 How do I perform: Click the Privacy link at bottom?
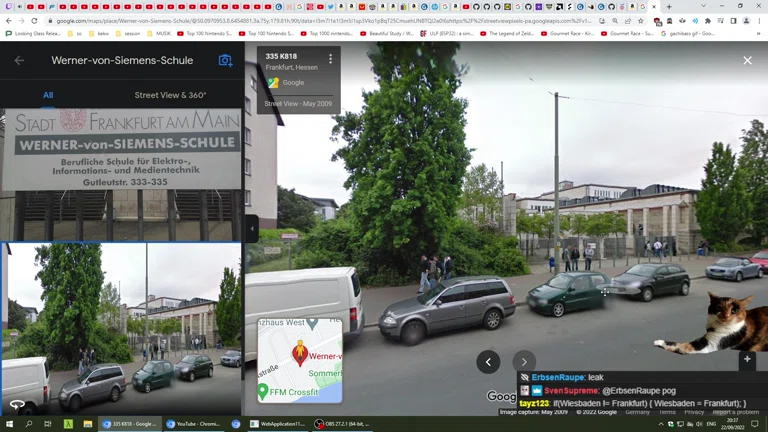(x=694, y=412)
